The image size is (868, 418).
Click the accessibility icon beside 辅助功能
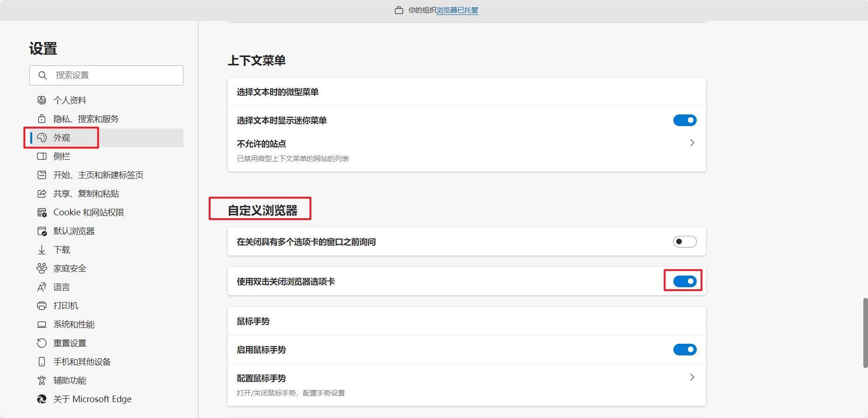(x=42, y=380)
